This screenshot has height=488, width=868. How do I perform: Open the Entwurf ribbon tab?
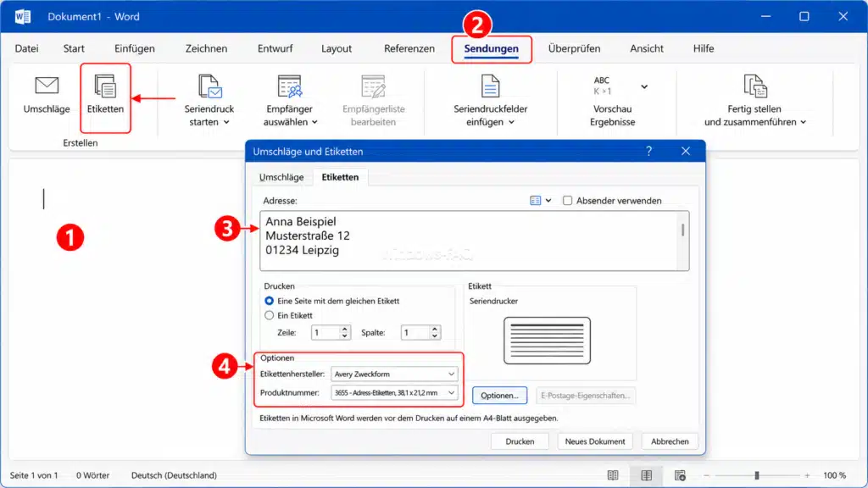coord(275,48)
